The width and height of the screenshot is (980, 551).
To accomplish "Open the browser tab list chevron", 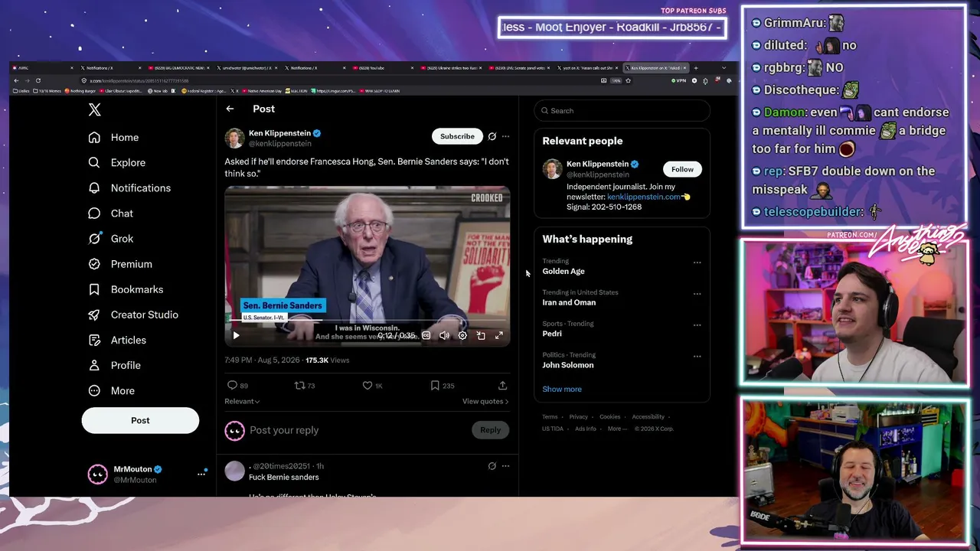I will point(724,68).
